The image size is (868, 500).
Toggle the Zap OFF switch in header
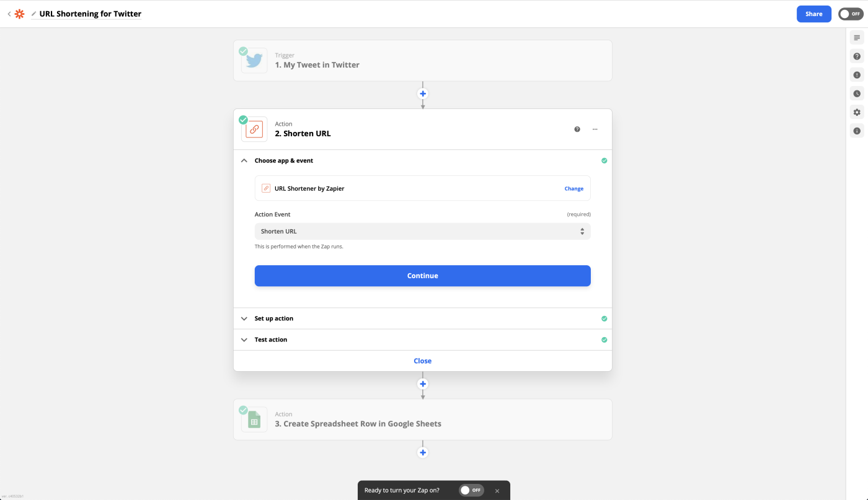[x=851, y=14]
